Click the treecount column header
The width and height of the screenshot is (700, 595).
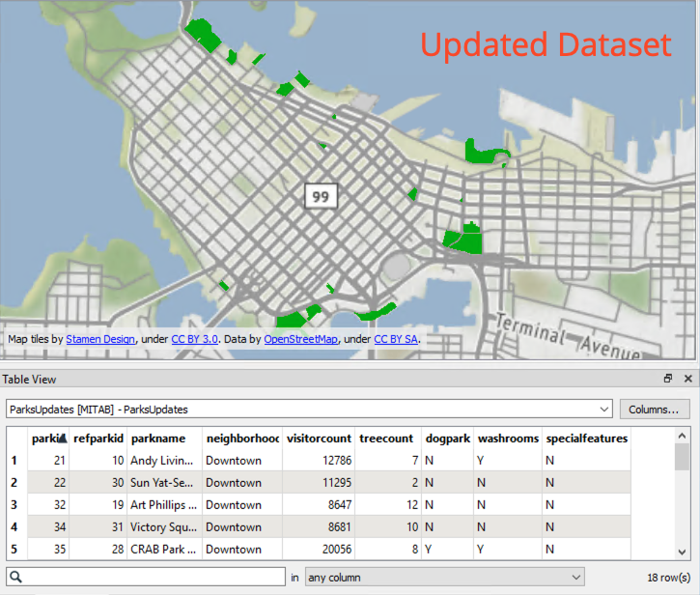point(386,439)
